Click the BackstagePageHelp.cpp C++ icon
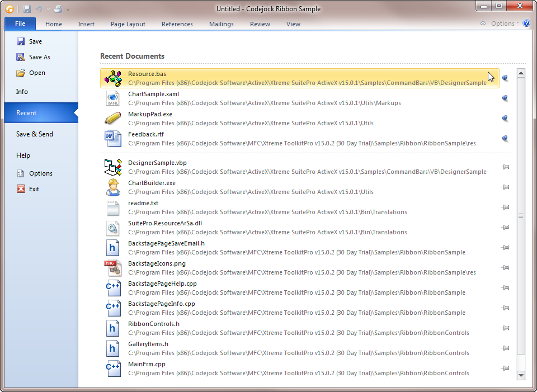Screen dimensions: 537x392 point(113,288)
